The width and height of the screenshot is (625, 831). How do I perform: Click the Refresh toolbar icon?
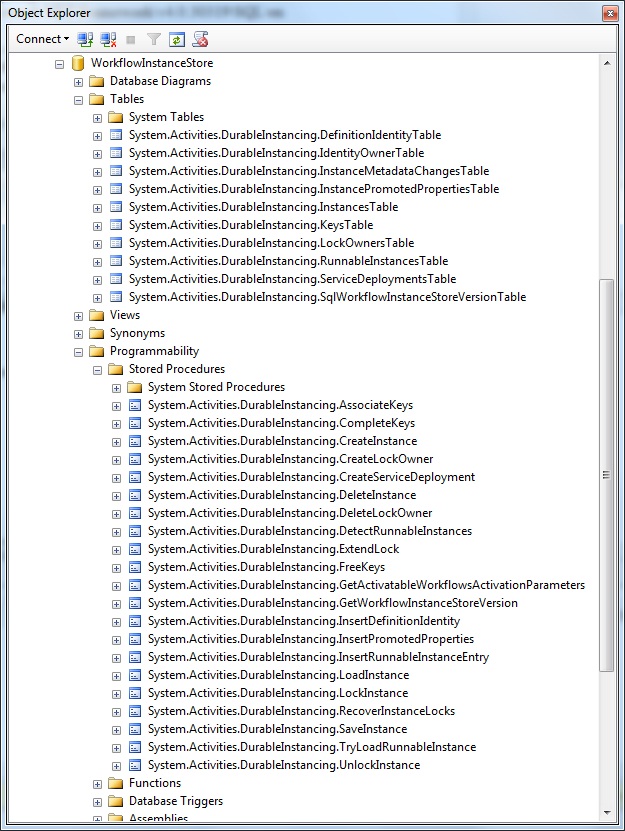[177, 39]
